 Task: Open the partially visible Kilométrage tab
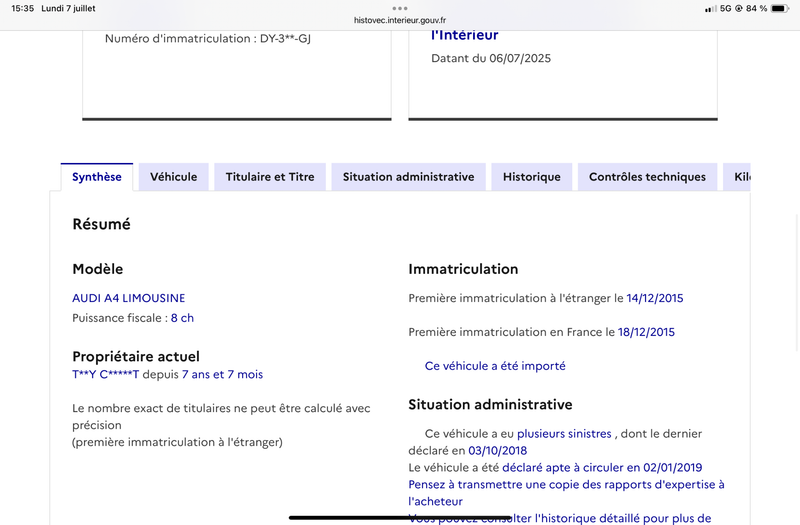coord(737,177)
